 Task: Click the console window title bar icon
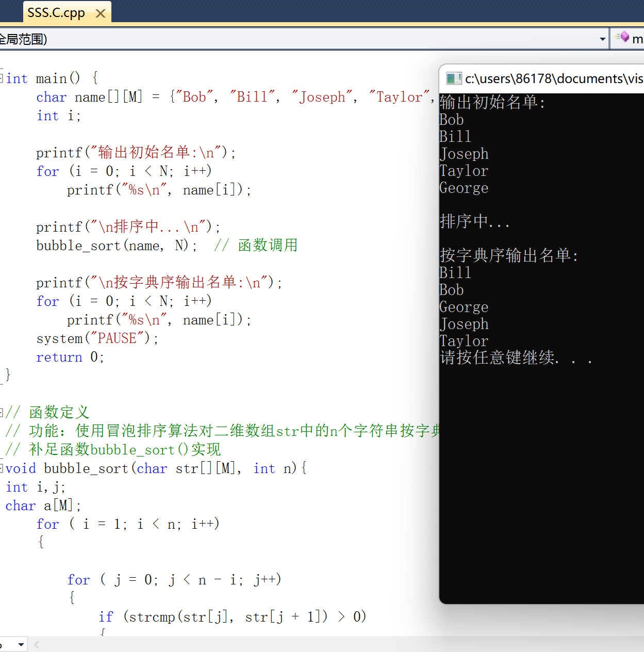(x=454, y=78)
